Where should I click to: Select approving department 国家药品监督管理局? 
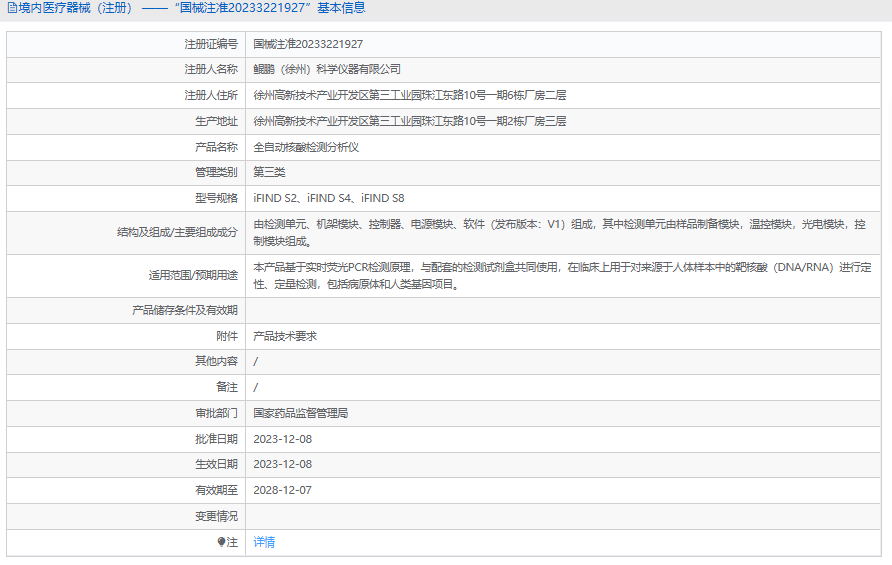[x=300, y=414]
